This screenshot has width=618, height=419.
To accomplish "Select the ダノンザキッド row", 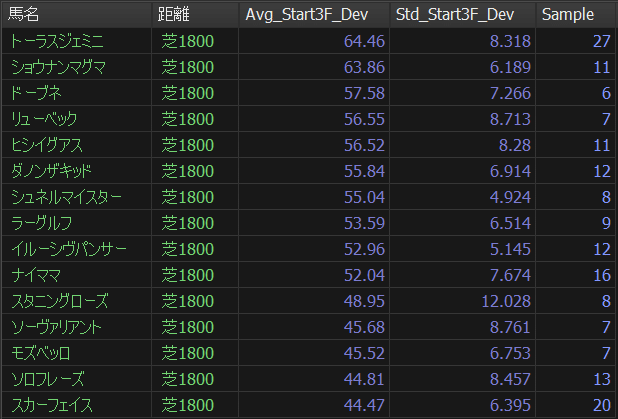I will click(309, 171).
